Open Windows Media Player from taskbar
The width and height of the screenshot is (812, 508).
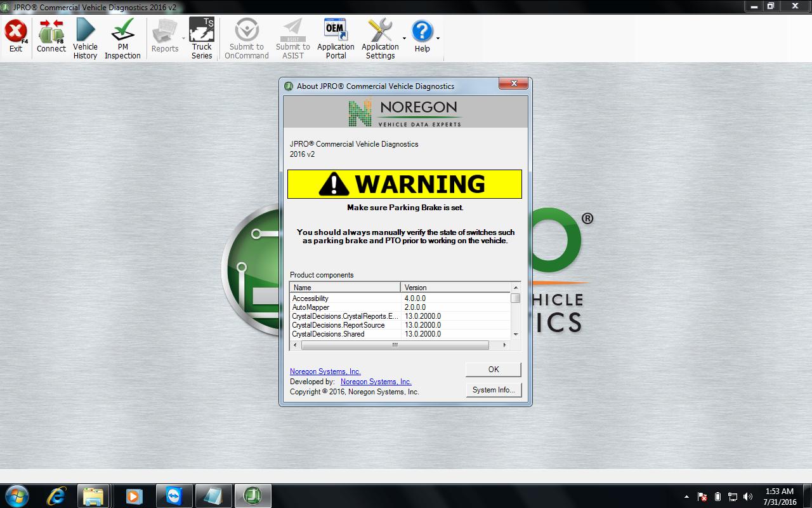pyautogui.click(x=134, y=496)
